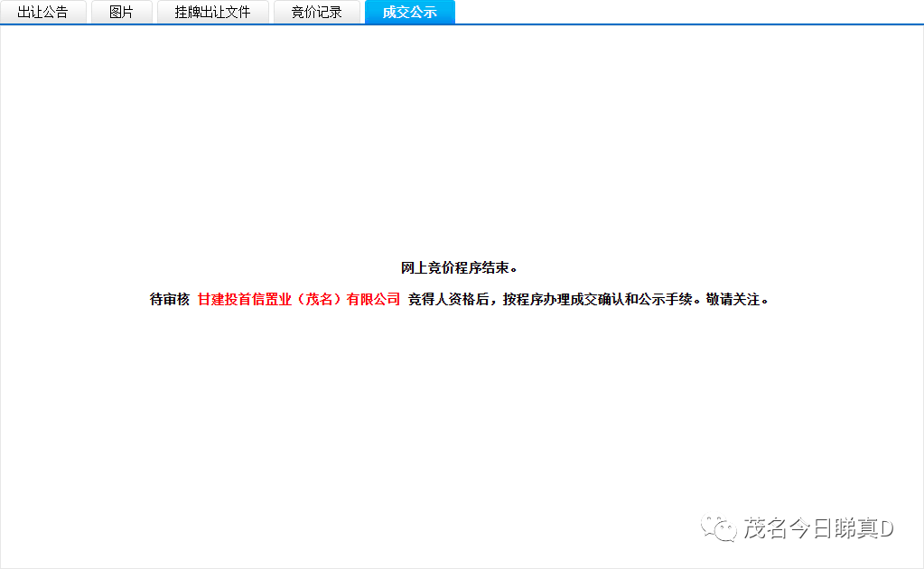View the 竞价记录 tab

tap(316, 13)
